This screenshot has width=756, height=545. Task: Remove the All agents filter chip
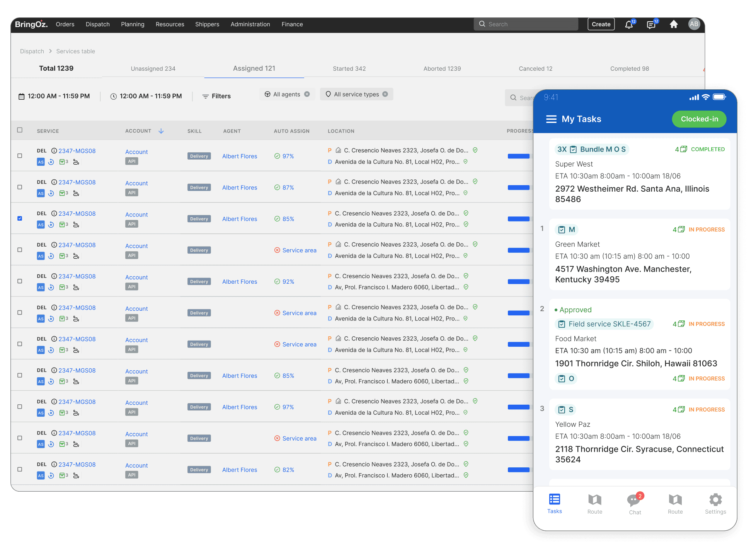(x=307, y=94)
